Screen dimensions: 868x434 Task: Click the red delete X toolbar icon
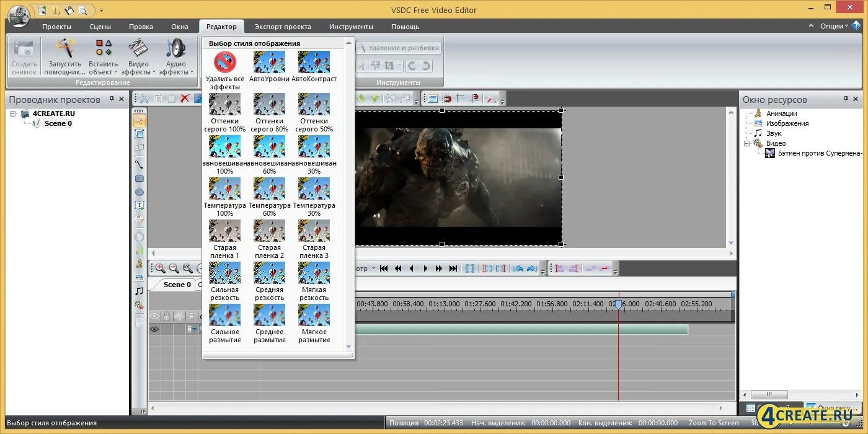click(x=185, y=99)
